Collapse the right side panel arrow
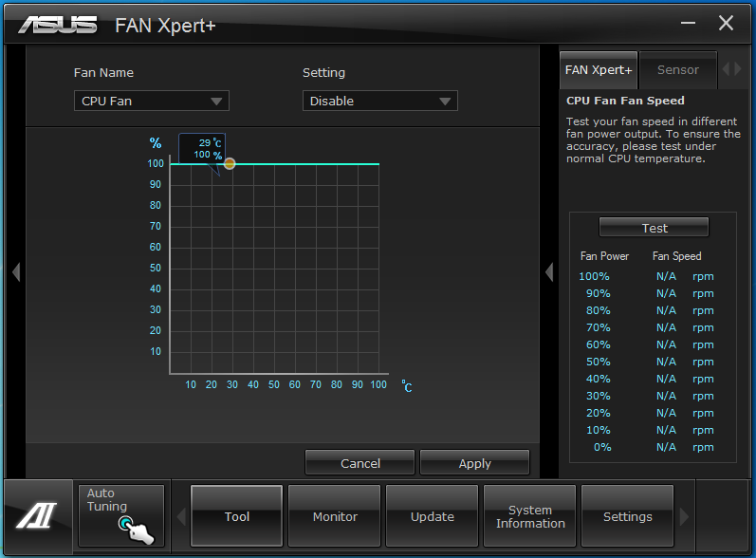The width and height of the screenshot is (756, 558). pyautogui.click(x=549, y=272)
